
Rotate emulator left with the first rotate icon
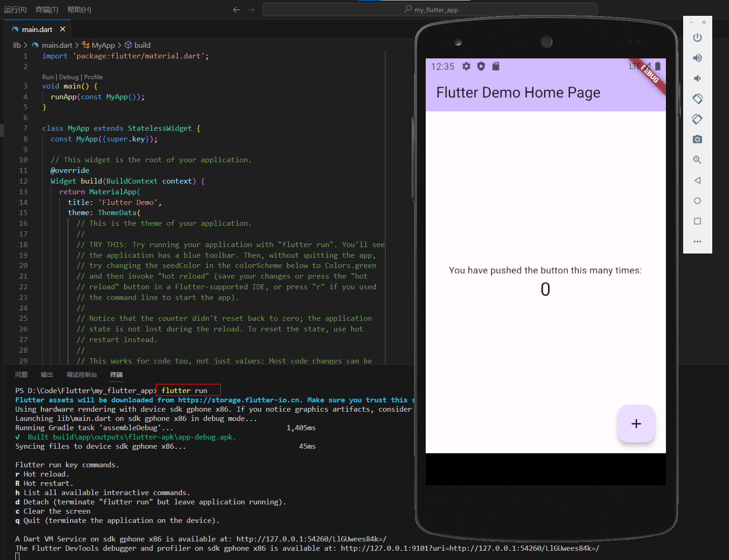coord(697,99)
